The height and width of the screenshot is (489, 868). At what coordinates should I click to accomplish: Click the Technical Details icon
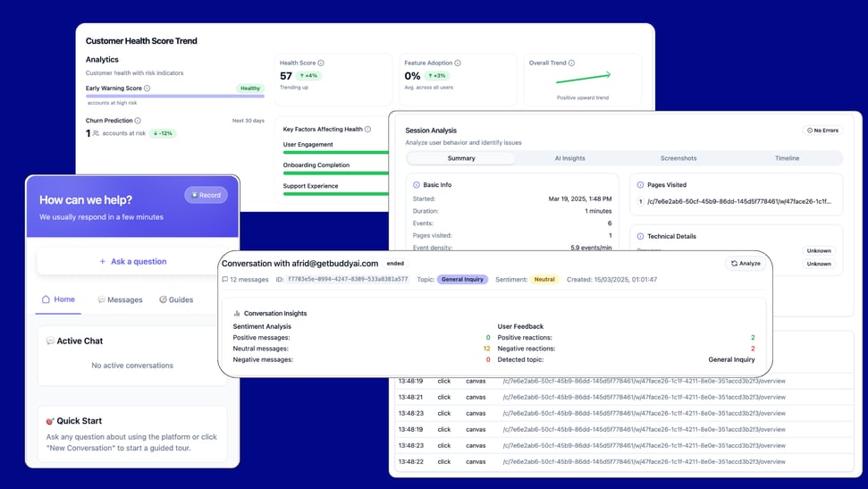[640, 237]
